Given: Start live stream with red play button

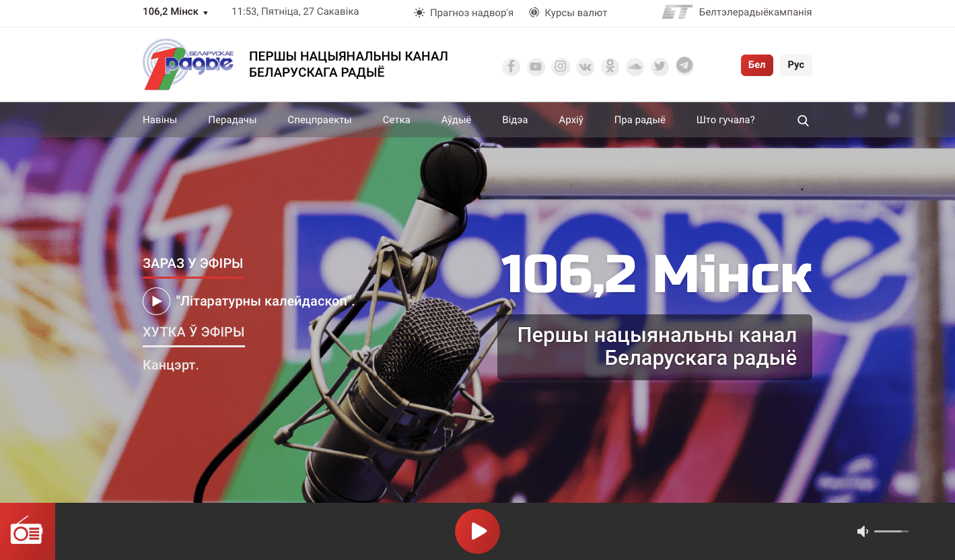Looking at the screenshot, I should (x=477, y=532).
